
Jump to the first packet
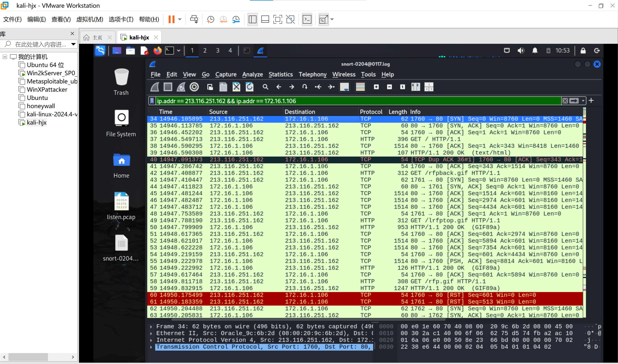318,87
